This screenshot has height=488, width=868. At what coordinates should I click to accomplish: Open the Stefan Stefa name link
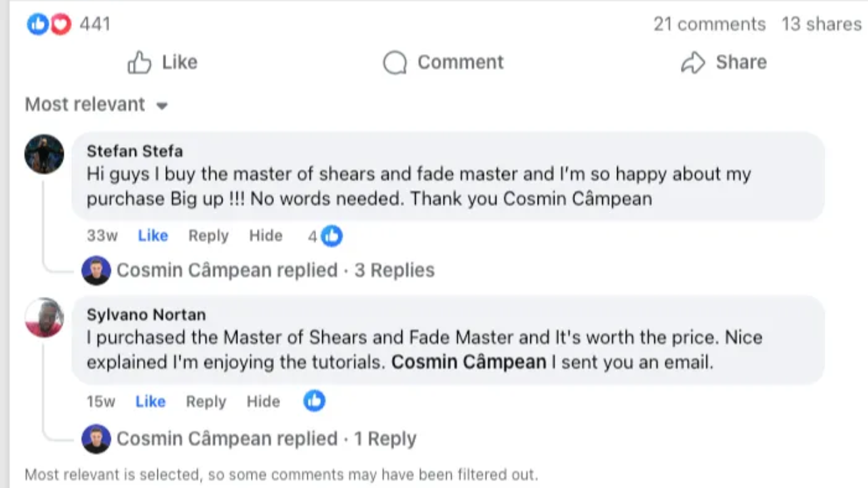(x=134, y=151)
